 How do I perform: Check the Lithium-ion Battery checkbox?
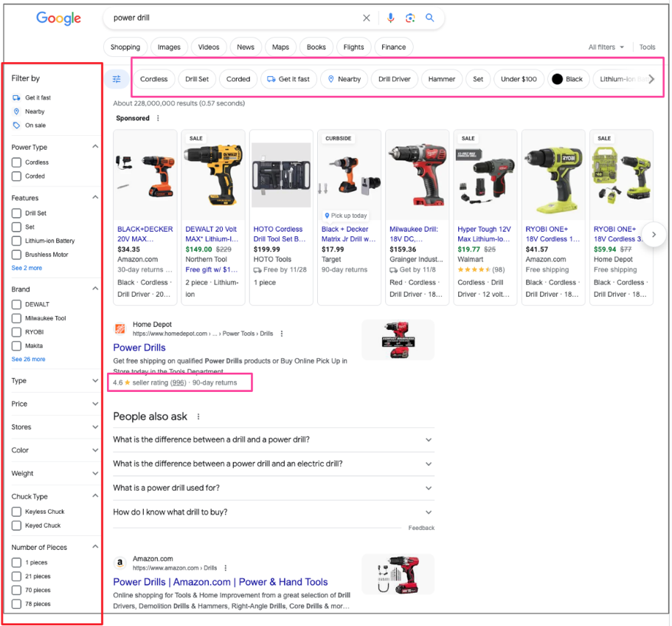tap(16, 241)
